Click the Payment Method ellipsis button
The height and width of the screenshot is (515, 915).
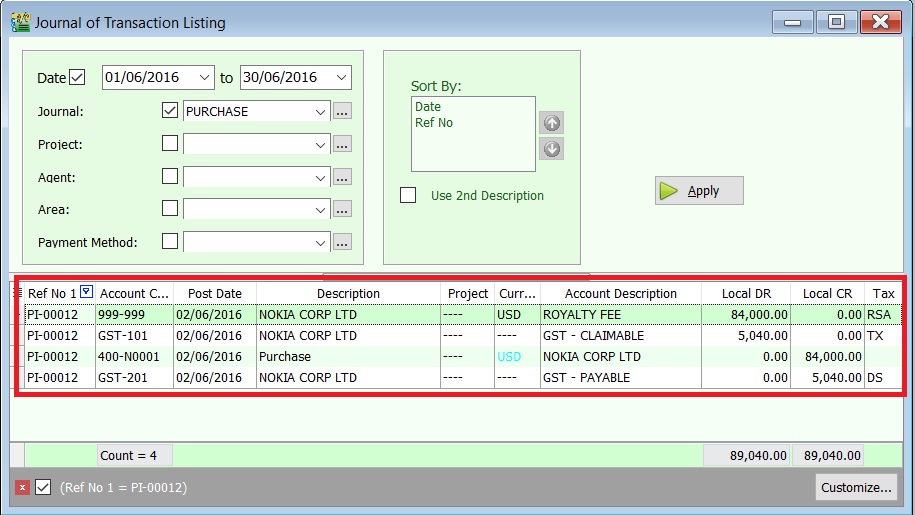[343, 242]
